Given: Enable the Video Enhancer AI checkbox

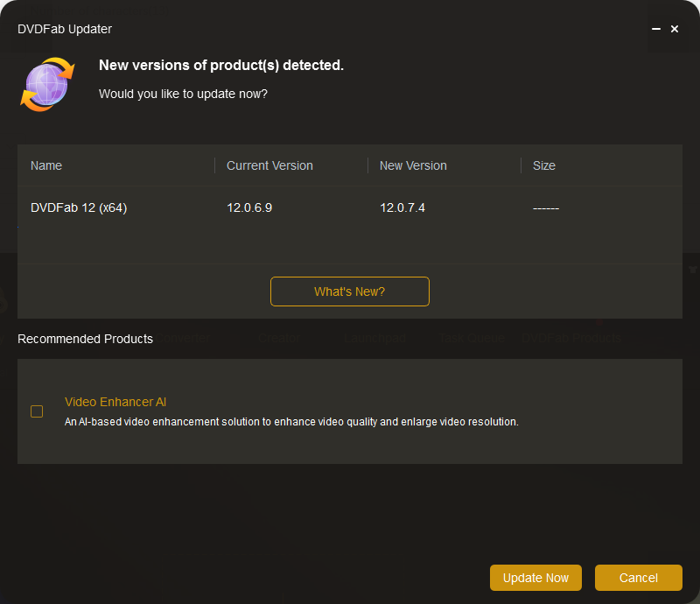Looking at the screenshot, I should point(37,411).
